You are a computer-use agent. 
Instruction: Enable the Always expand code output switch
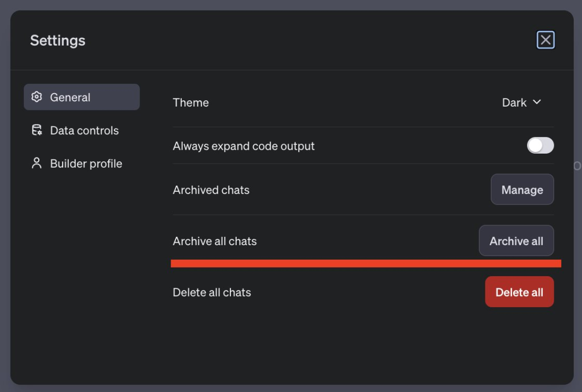(x=540, y=145)
